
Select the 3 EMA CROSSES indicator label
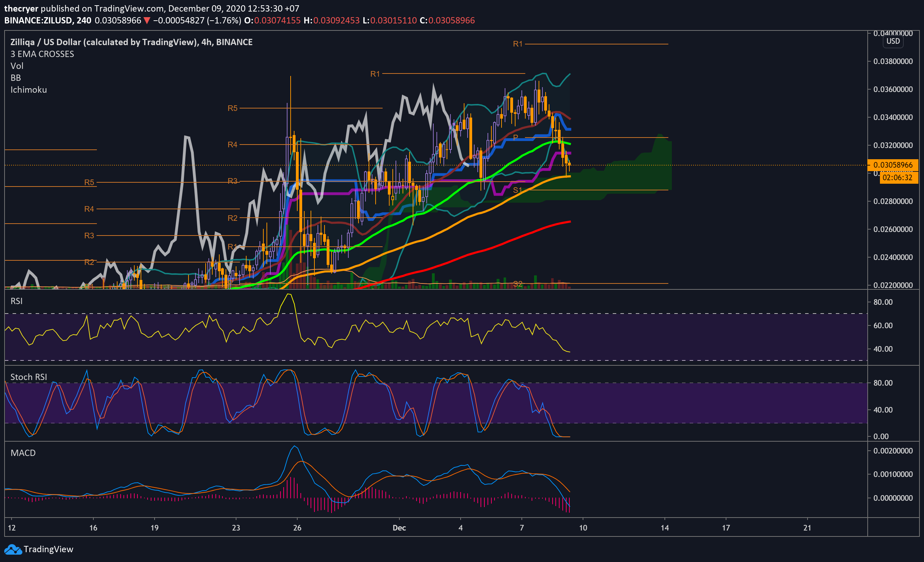click(42, 54)
